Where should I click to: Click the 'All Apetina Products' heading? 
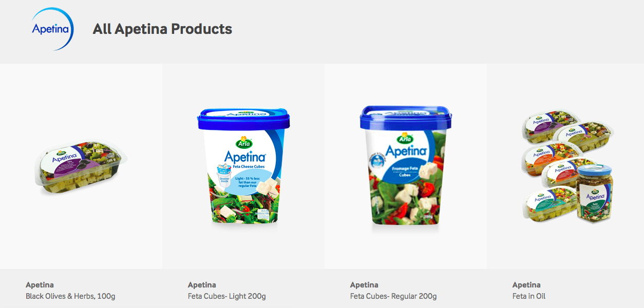[162, 29]
